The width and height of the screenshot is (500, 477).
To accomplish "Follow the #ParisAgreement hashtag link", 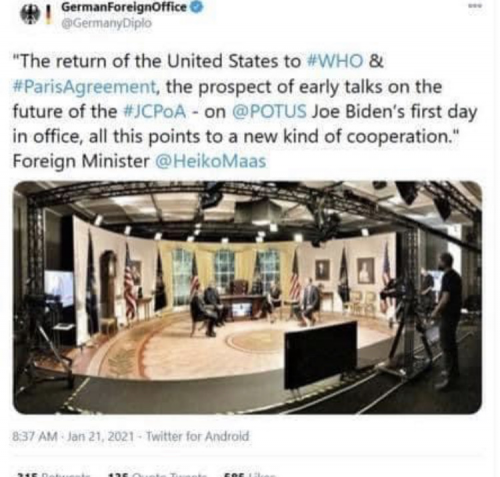I will (x=84, y=87).
